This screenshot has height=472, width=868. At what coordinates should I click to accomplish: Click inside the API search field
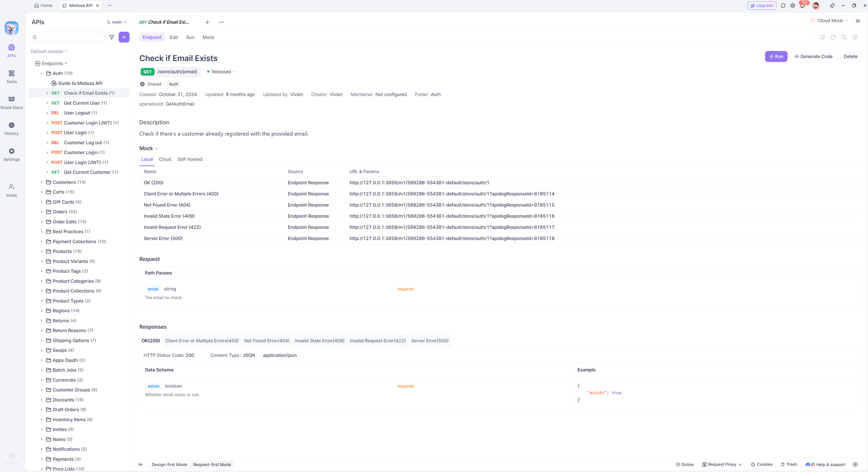66,37
